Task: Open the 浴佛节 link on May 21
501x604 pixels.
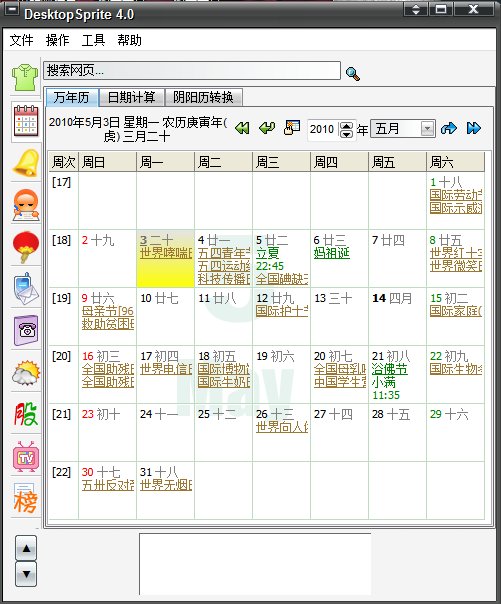Action: click(x=389, y=369)
